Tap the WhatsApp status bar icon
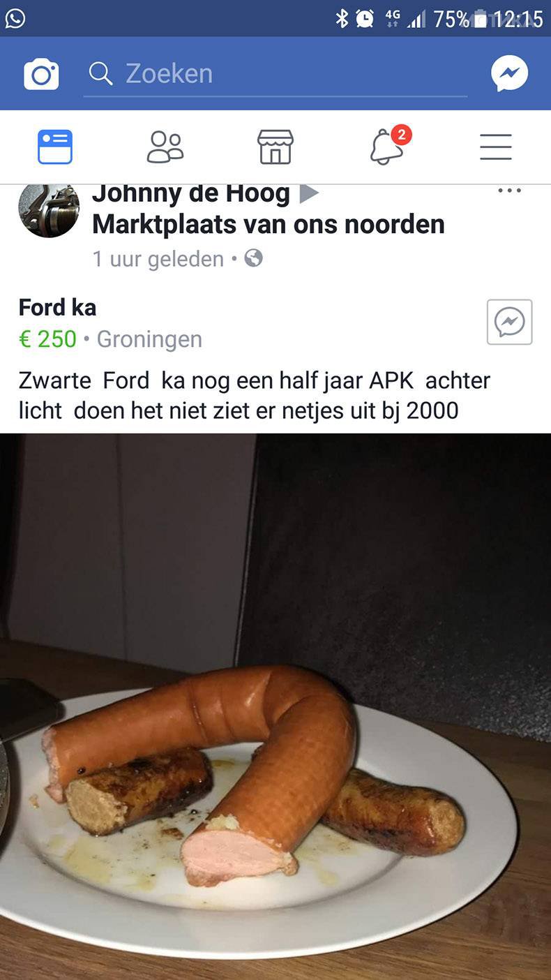551x980 pixels. click(15, 18)
